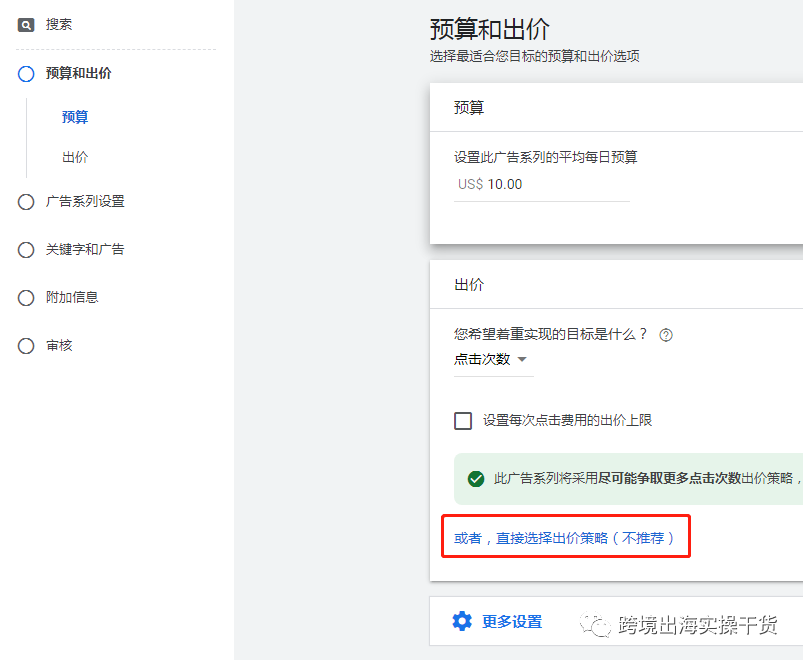Viewport: 803px width, 660px height.
Task: Select the 关键字和广告 step circle
Action: (25, 249)
